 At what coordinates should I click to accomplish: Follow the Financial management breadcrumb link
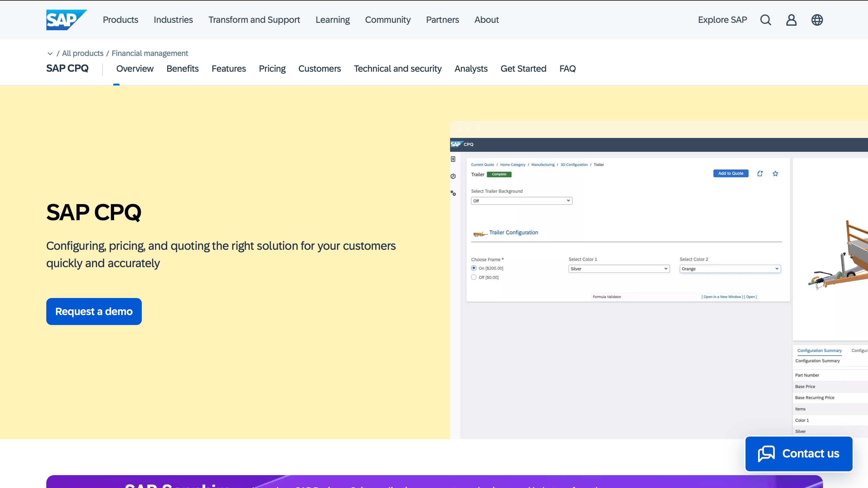150,53
